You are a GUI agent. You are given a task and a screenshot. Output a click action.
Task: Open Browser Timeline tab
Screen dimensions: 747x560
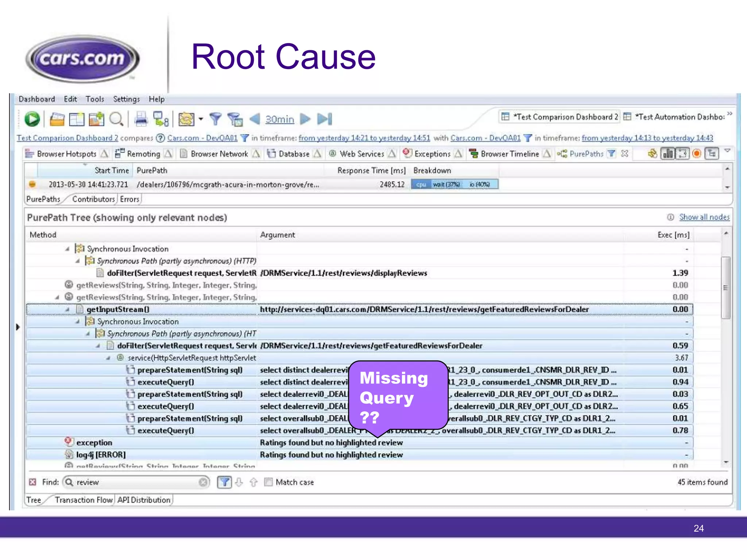(x=509, y=154)
